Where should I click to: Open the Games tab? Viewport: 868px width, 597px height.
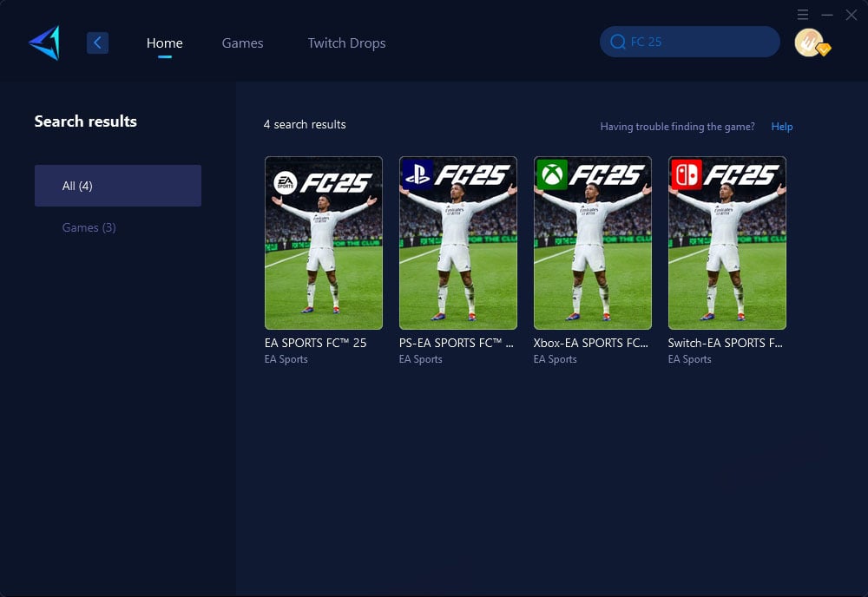(242, 43)
